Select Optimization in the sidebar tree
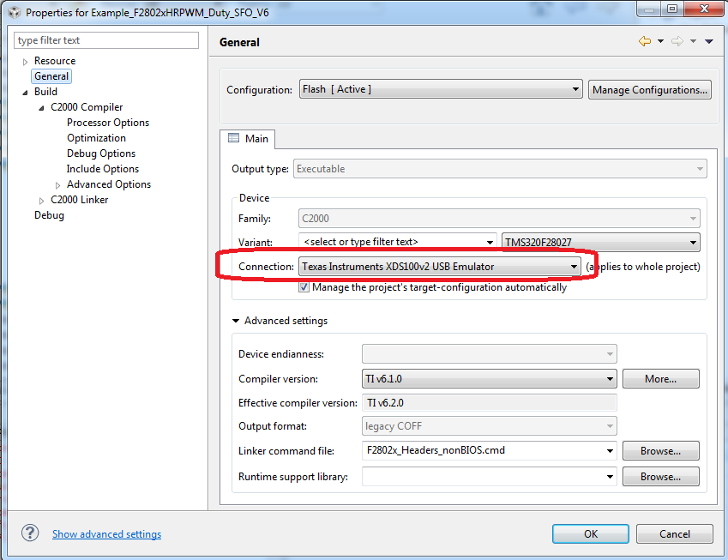 [x=96, y=137]
